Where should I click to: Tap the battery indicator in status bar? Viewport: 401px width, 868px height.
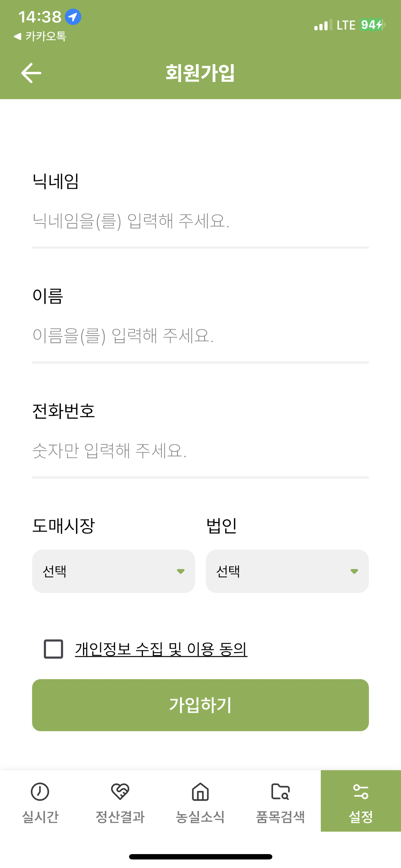click(372, 25)
